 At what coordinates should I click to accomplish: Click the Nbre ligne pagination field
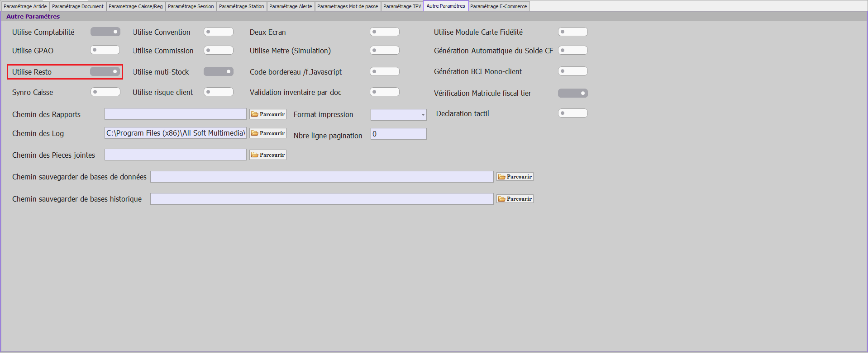(399, 134)
